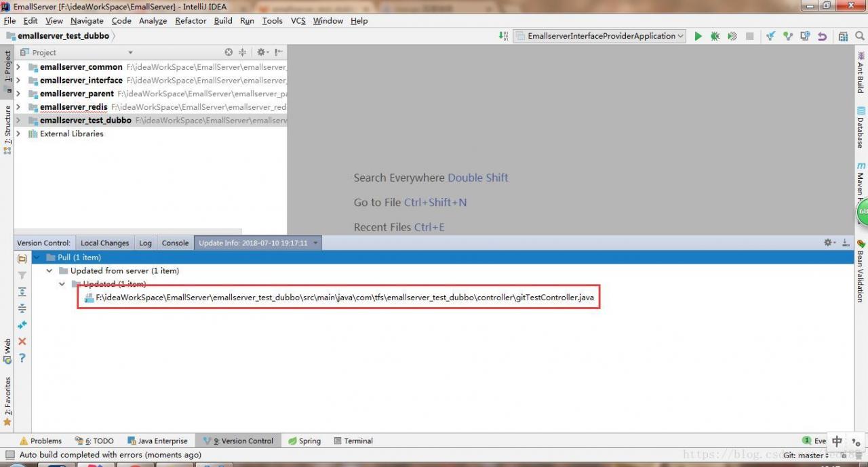Image resolution: width=868 pixels, height=467 pixels.
Task: Run with coverage icon
Action: point(732,36)
